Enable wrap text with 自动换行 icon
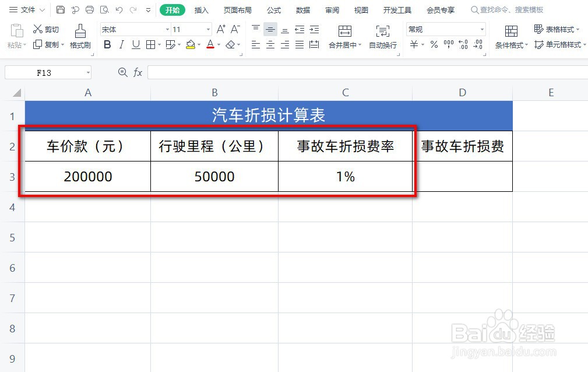The width and height of the screenshot is (588, 372). pyautogui.click(x=382, y=30)
